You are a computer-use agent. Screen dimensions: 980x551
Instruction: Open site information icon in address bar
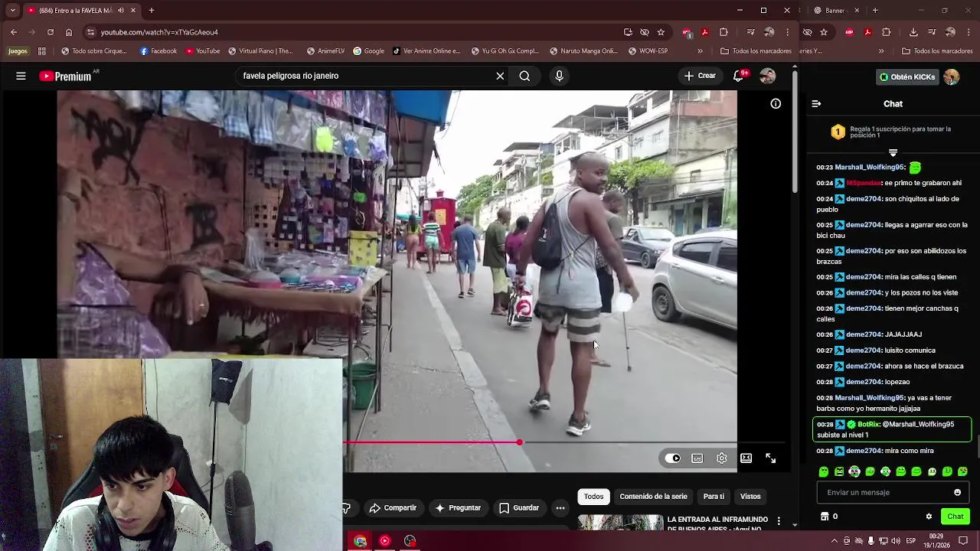coord(90,32)
